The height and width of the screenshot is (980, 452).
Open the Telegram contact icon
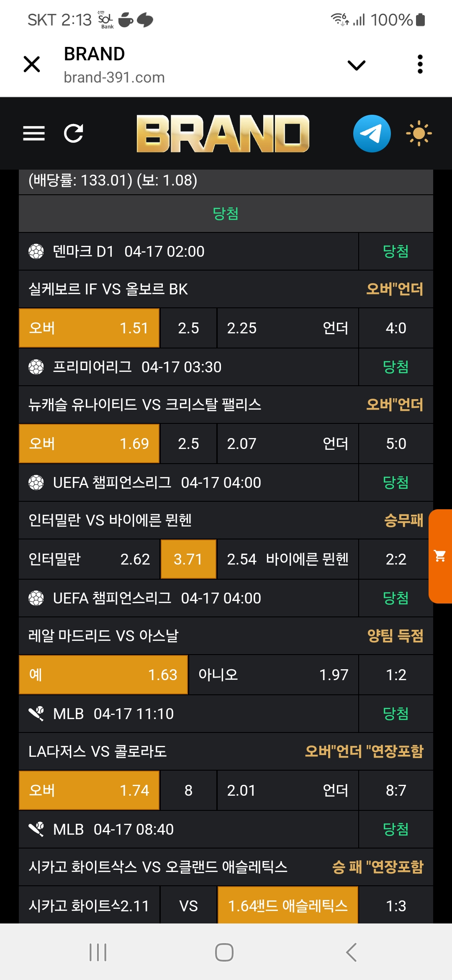[x=372, y=134]
